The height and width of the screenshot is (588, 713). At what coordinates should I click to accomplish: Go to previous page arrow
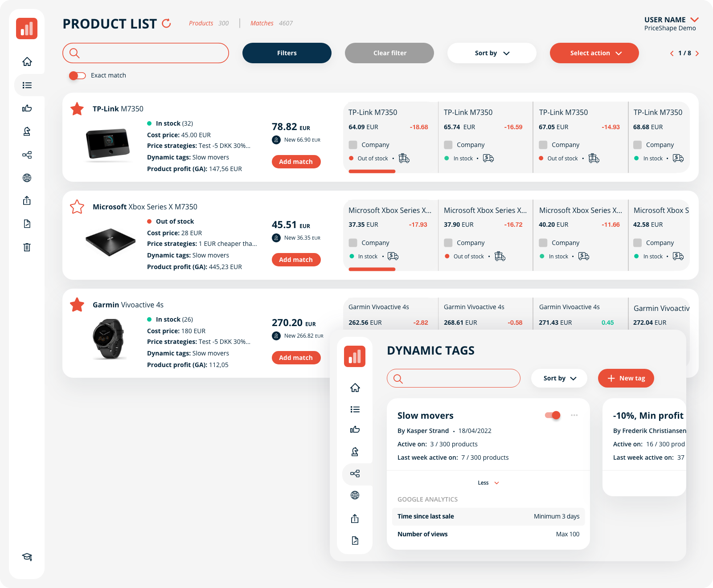pyautogui.click(x=672, y=53)
